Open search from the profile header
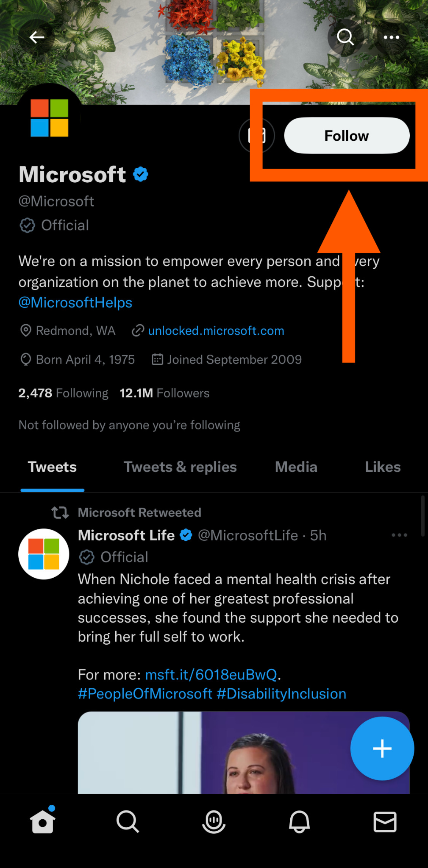Image resolution: width=428 pixels, height=868 pixels. 345,37
